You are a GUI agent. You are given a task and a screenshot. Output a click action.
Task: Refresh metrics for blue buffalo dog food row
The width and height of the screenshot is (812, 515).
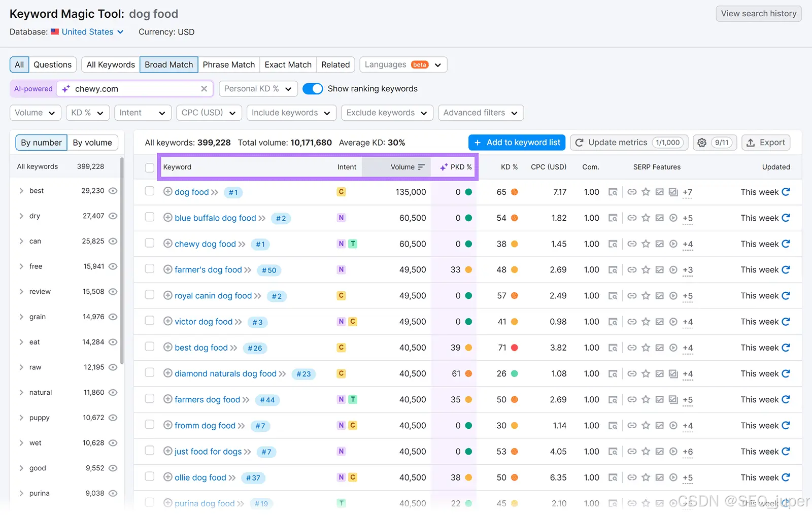click(786, 218)
